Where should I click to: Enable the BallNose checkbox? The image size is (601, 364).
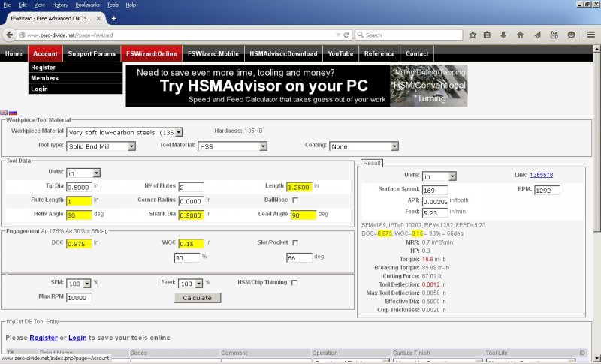(295, 200)
